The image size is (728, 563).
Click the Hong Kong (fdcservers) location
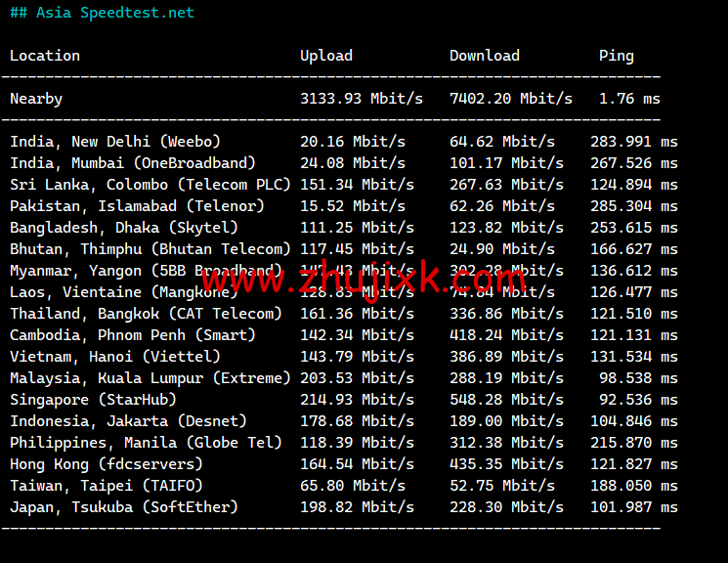[107, 464]
